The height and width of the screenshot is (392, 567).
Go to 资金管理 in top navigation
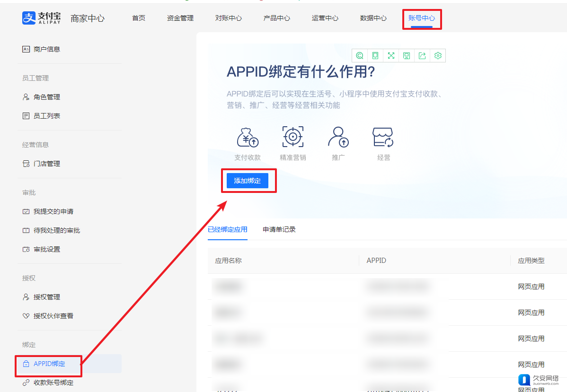pos(180,18)
